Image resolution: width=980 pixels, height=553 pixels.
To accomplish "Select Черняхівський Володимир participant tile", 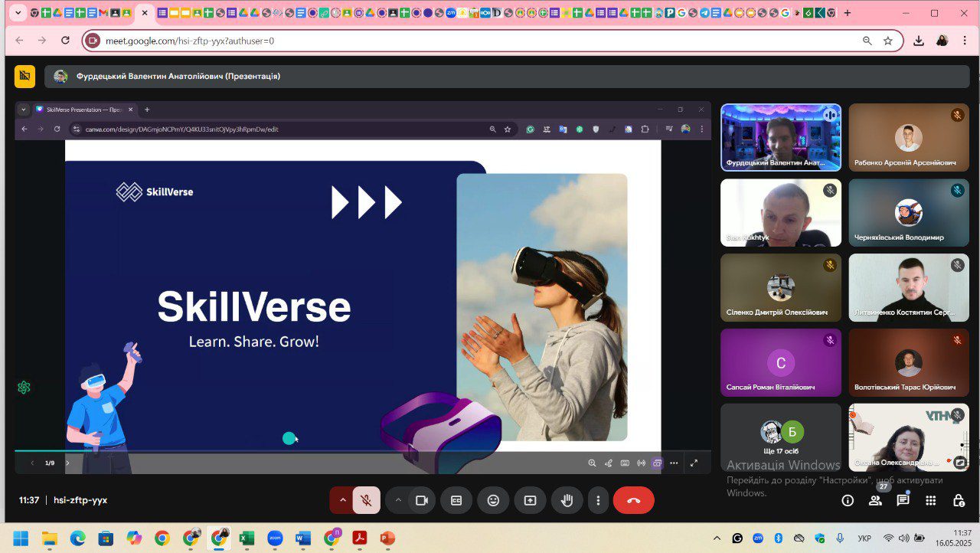I will (909, 212).
